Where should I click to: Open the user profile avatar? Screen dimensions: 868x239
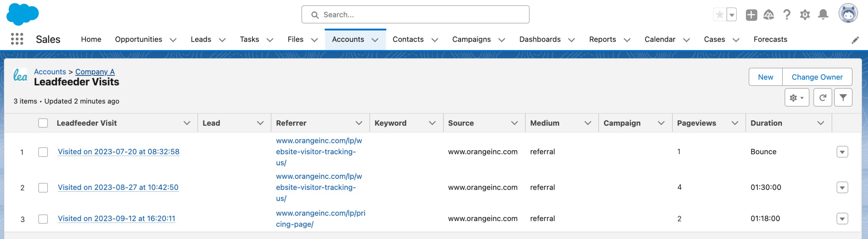(x=848, y=14)
